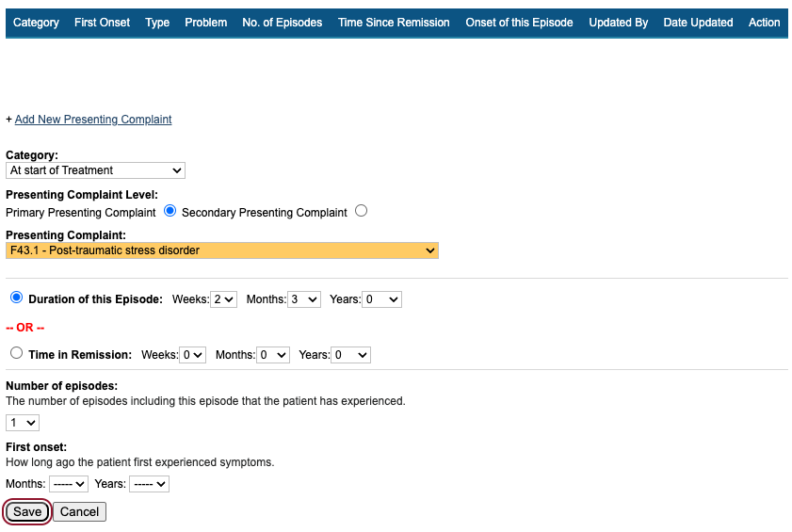This screenshot has width=792, height=532.
Task: Open Duration Years dropdown
Action: click(382, 299)
